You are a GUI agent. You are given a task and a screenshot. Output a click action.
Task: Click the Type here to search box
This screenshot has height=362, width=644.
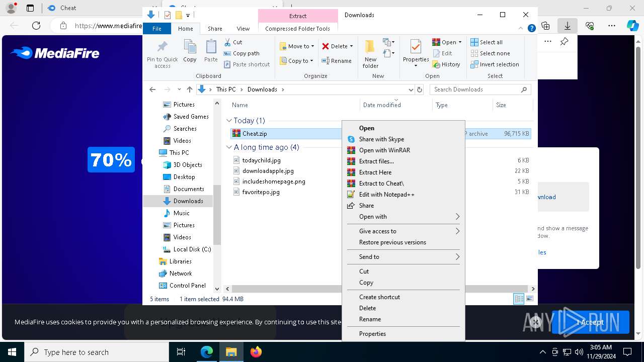click(x=97, y=352)
